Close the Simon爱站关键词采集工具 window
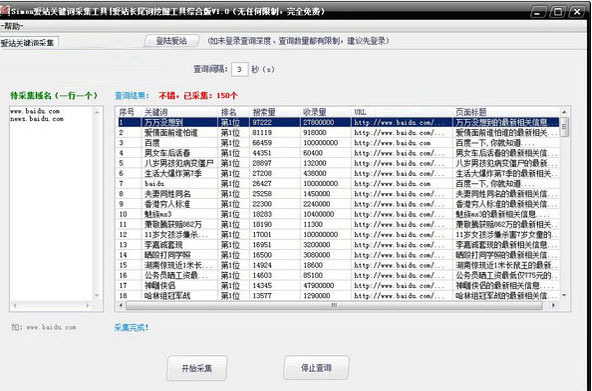 577,12
